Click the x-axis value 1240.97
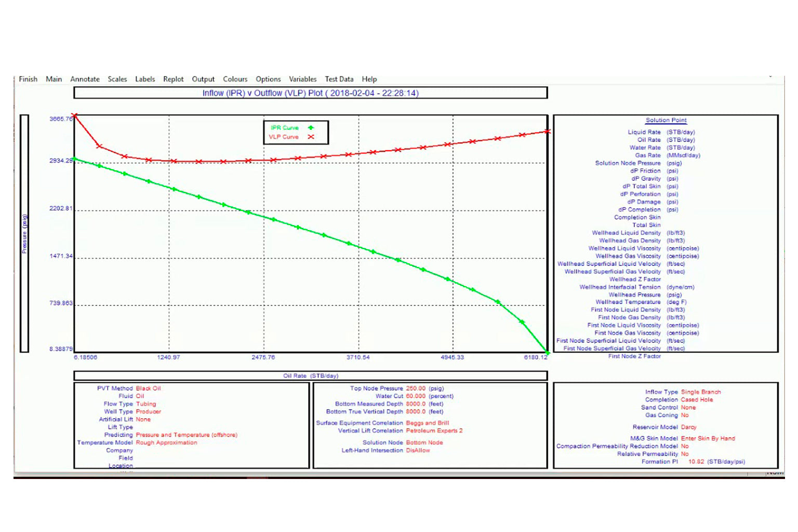Image resolution: width=798 pixels, height=532 pixels. (x=168, y=357)
